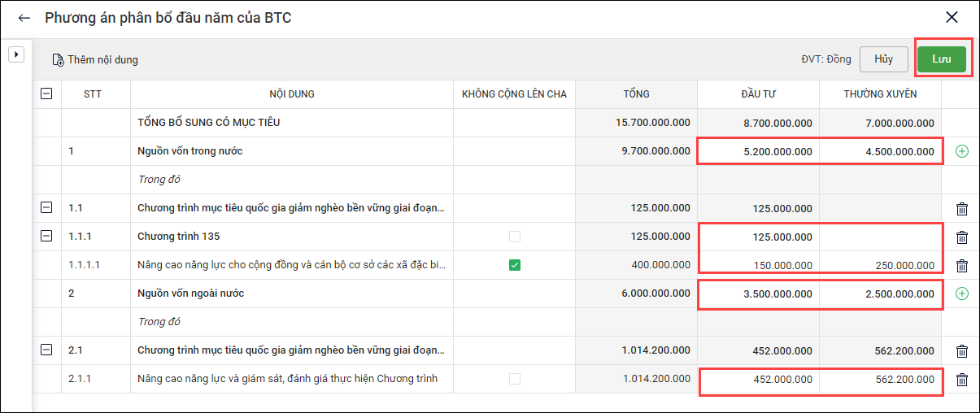
Task: Check Không cộng lên cha for Chương trình 135
Action: [514, 237]
